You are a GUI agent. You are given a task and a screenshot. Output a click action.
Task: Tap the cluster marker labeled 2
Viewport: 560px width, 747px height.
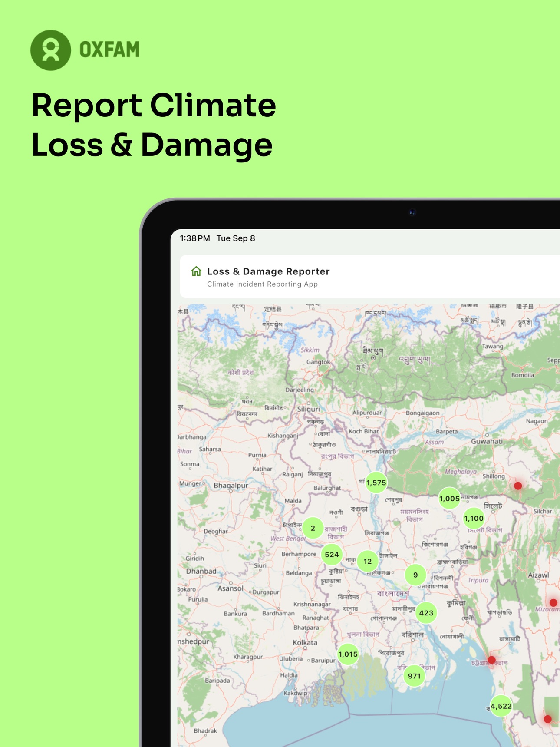coord(313,528)
